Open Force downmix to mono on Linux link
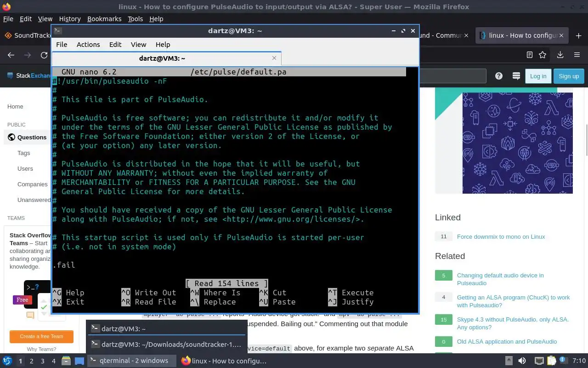Image resolution: width=588 pixels, height=368 pixels. coord(501,236)
